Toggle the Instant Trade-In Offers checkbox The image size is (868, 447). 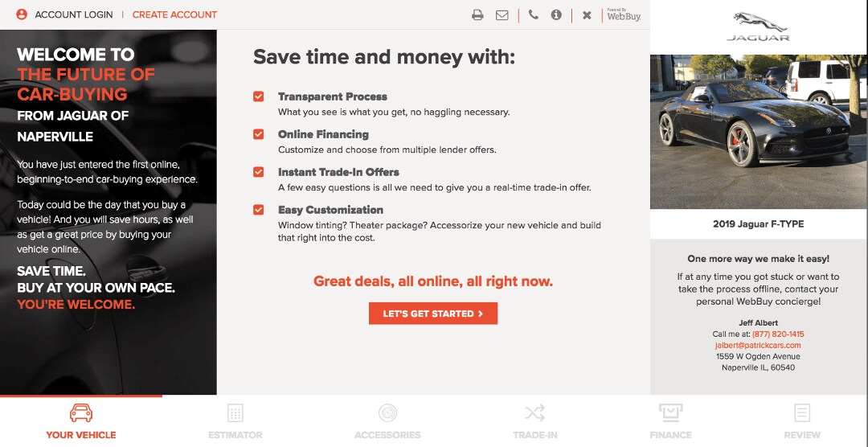[x=259, y=172]
